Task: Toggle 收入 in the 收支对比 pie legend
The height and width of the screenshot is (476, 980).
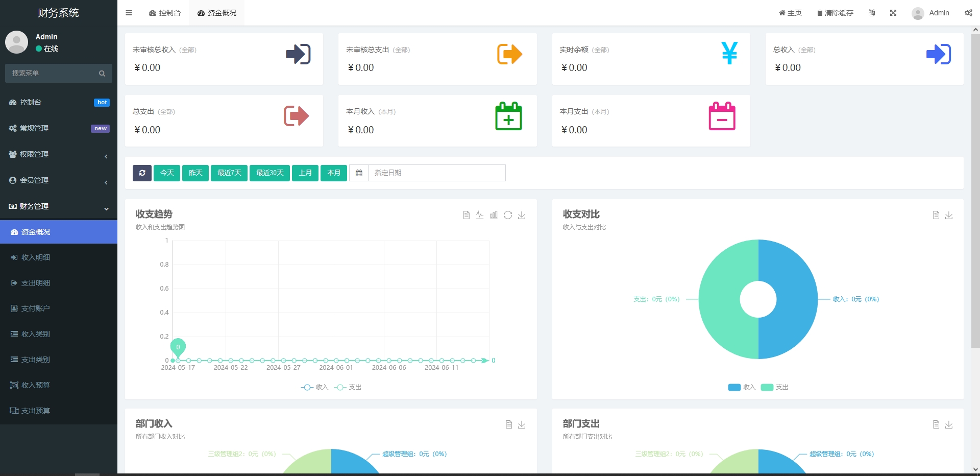Action: coord(742,388)
